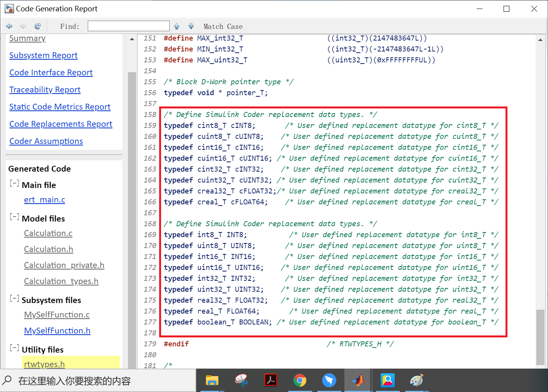Open the PDF reader taskbar icon
This screenshot has height=392, width=548.
point(271,380)
